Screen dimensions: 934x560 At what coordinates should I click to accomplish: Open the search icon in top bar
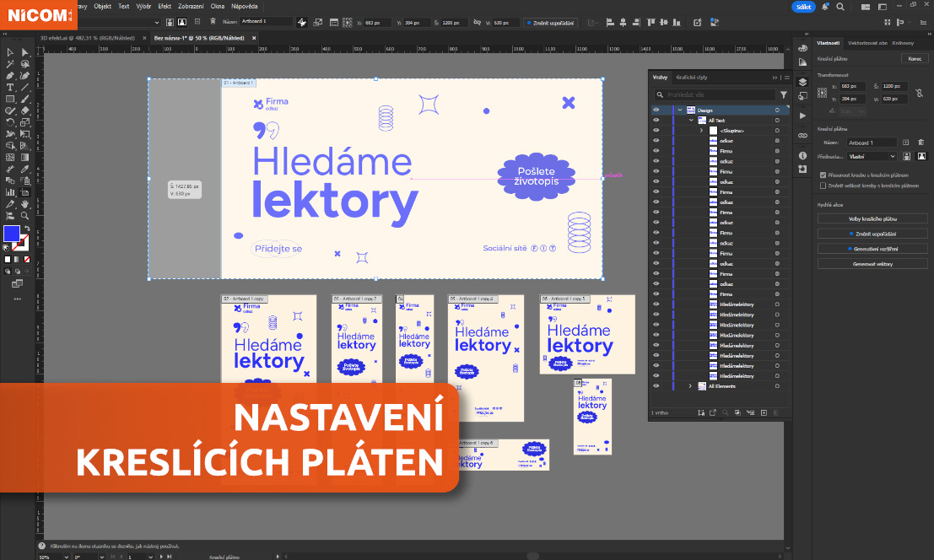pyautogui.click(x=840, y=7)
